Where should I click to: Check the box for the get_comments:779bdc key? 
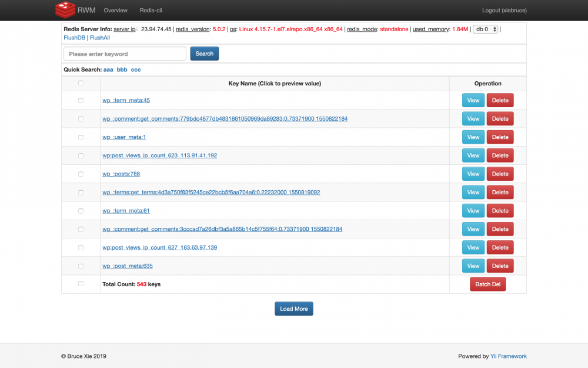tap(81, 119)
